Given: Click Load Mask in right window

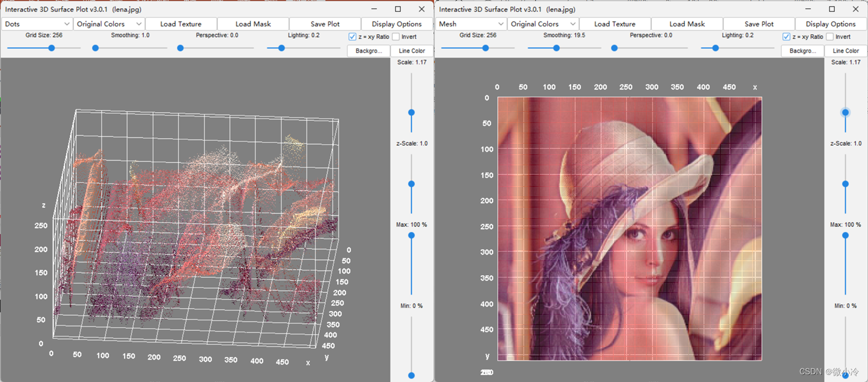Looking at the screenshot, I should pyautogui.click(x=687, y=24).
